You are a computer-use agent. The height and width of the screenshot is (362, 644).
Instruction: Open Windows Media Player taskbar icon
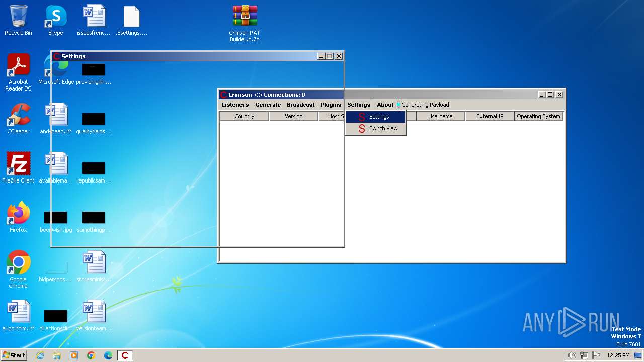[x=74, y=355]
